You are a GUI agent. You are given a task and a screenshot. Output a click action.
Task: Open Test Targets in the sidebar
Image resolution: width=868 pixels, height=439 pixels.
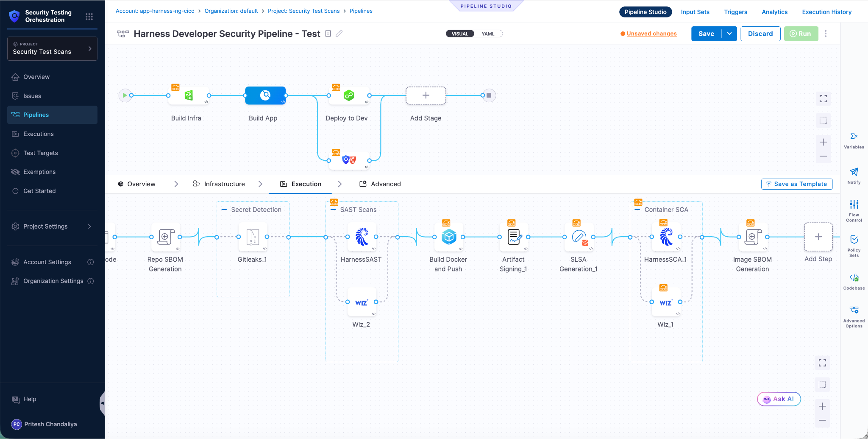[52, 153]
